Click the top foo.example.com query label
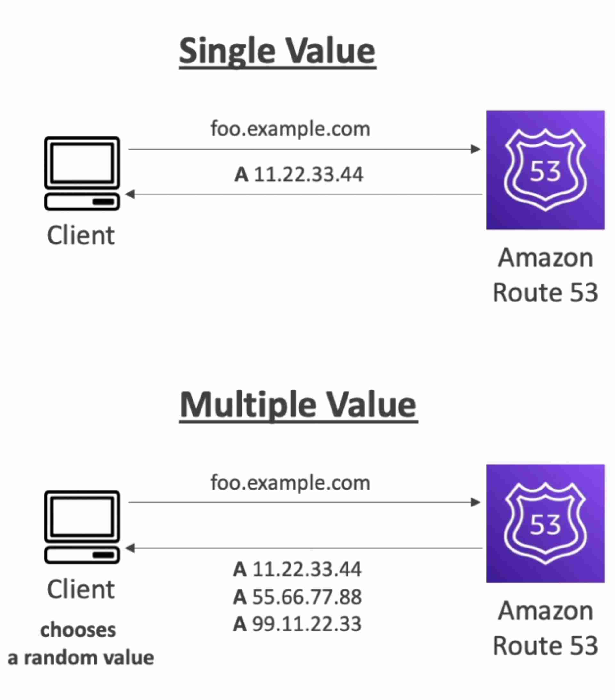 [x=291, y=129]
